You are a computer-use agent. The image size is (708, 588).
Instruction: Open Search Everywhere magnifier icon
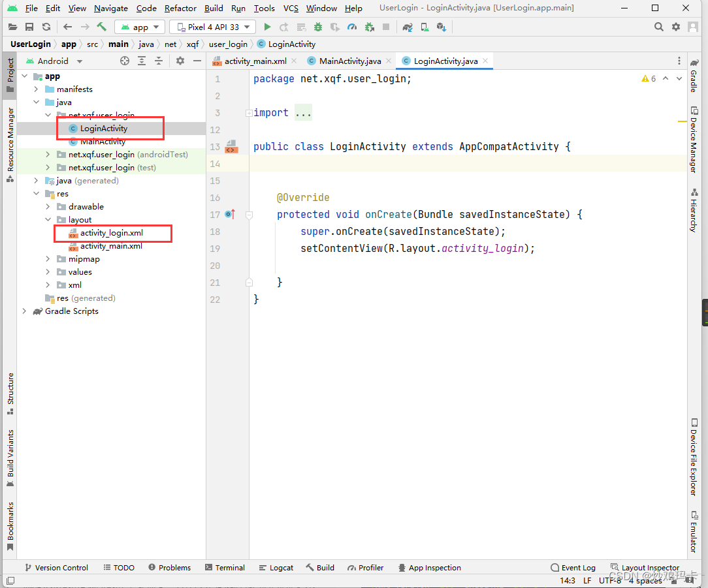659,27
